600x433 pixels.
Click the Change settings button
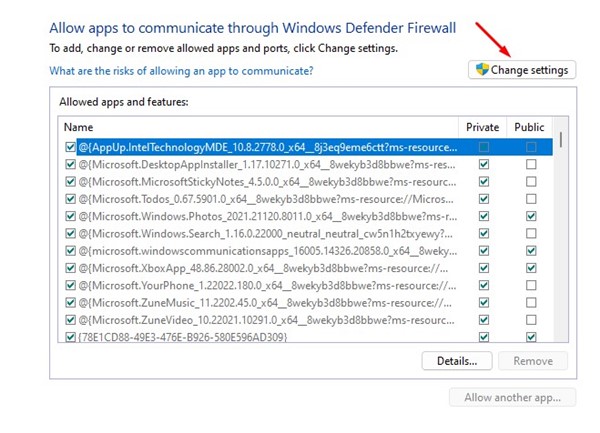pos(522,70)
